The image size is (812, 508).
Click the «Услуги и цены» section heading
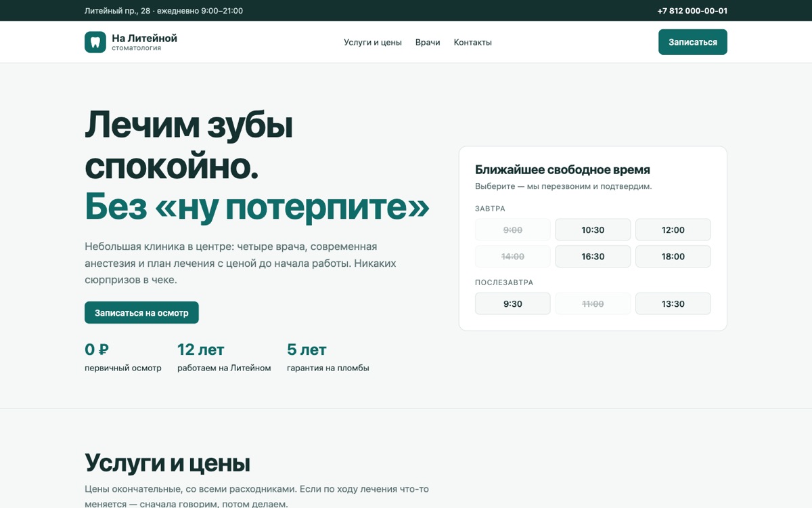[x=167, y=463]
